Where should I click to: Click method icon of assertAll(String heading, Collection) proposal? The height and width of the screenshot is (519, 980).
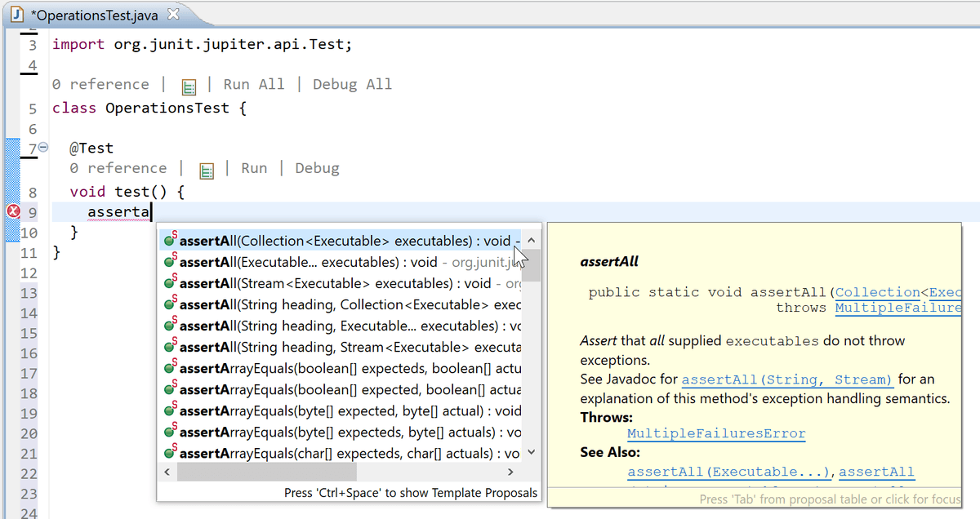click(x=170, y=304)
